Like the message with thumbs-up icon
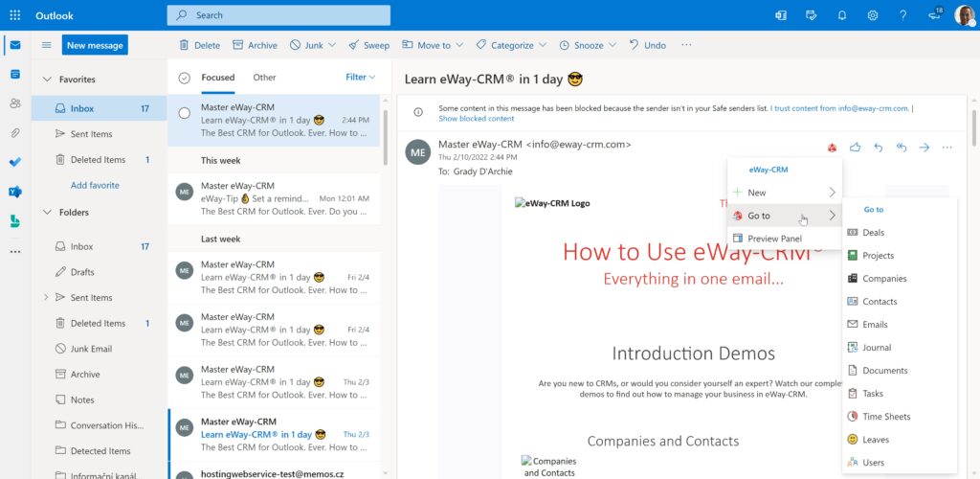Screen dimensions: 980x479 pyautogui.click(x=855, y=148)
